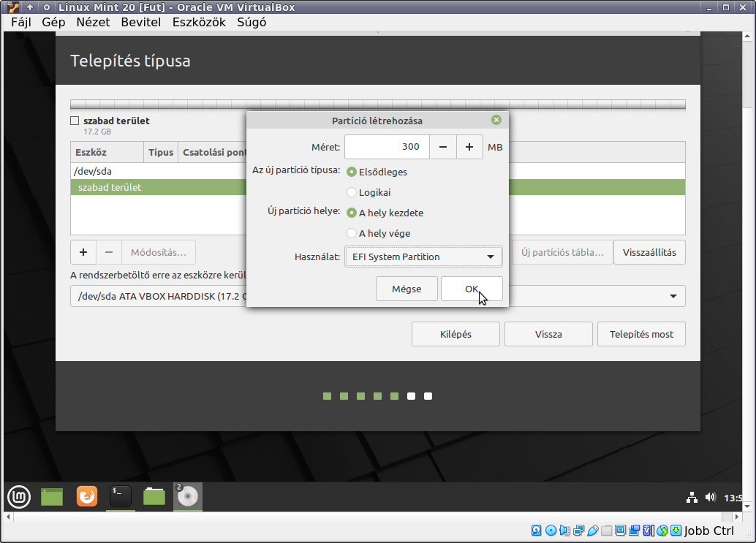Click the OK button
Image resolution: width=756 pixels, height=543 pixels.
point(472,289)
